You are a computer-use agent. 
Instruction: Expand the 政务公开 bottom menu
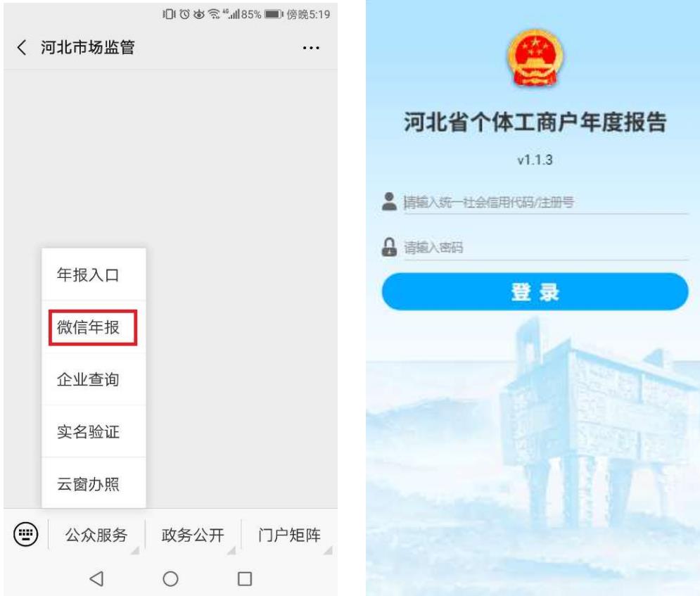(193, 535)
